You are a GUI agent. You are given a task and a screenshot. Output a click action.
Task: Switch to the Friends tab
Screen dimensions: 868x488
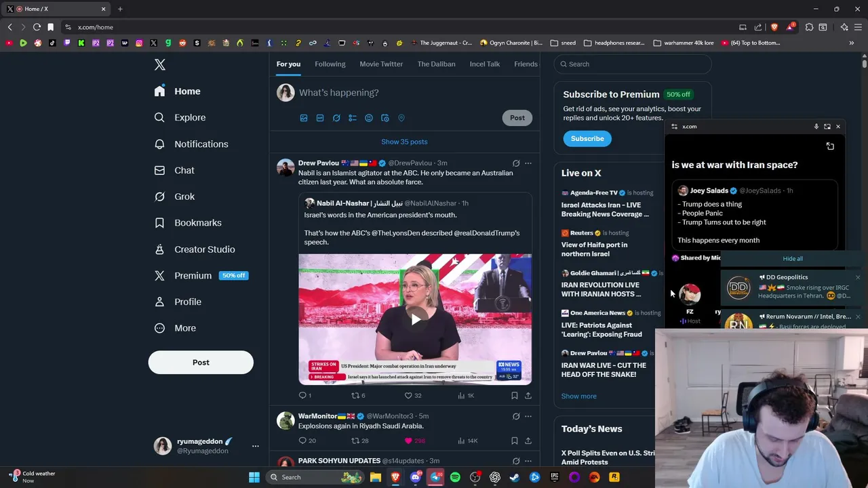point(526,64)
